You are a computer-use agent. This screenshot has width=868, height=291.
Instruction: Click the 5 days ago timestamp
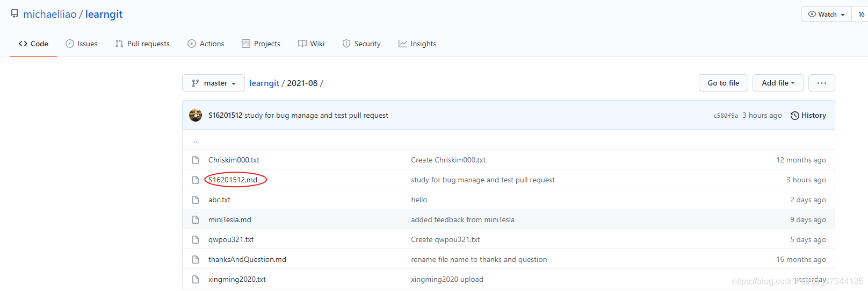click(808, 239)
